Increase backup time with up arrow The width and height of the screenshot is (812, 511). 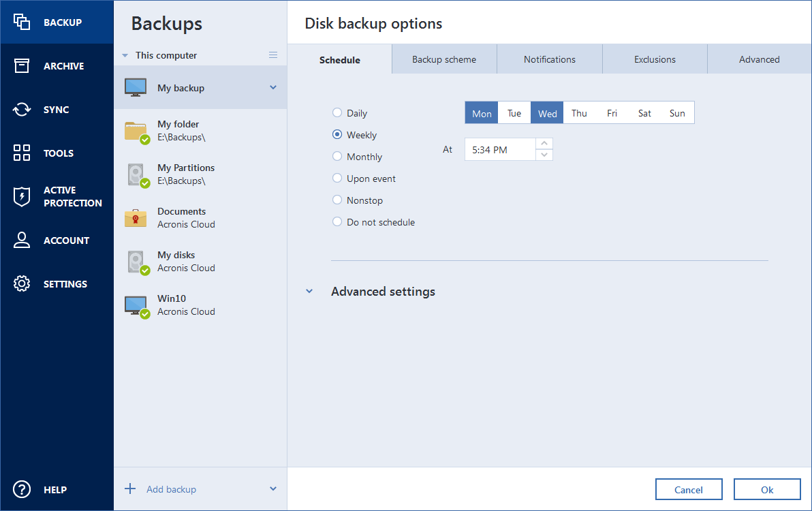pyautogui.click(x=544, y=144)
